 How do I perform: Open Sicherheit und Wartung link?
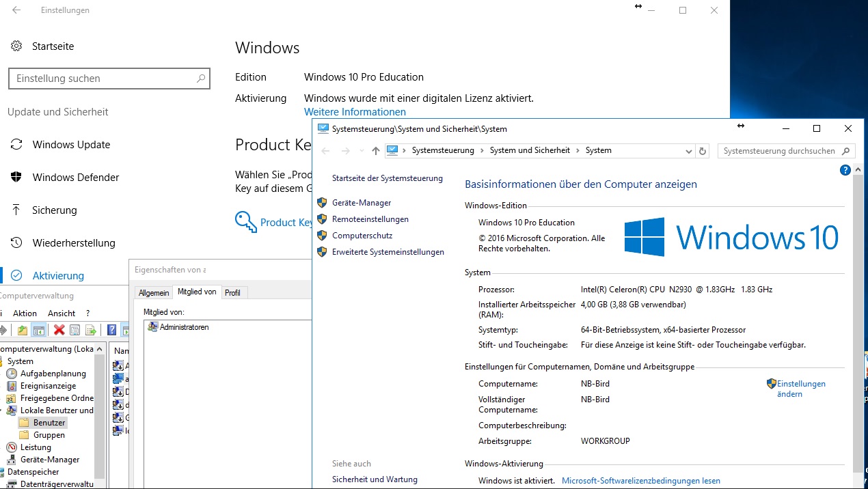click(375, 479)
